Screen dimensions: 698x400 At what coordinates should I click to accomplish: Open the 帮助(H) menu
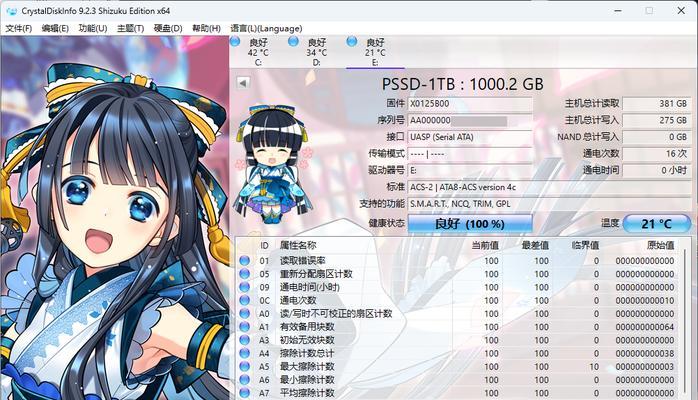click(x=206, y=28)
